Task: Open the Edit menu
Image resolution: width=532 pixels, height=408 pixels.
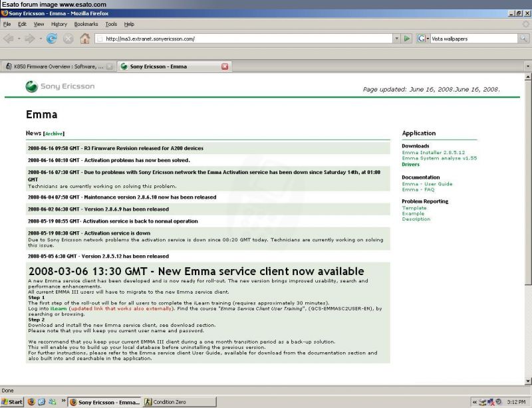Action: pos(22,24)
